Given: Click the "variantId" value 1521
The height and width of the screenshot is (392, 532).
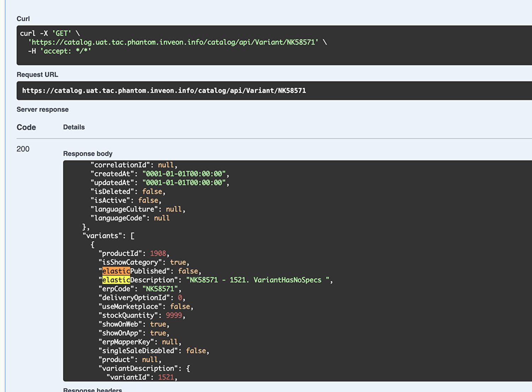Looking at the screenshot, I should coord(166,377).
